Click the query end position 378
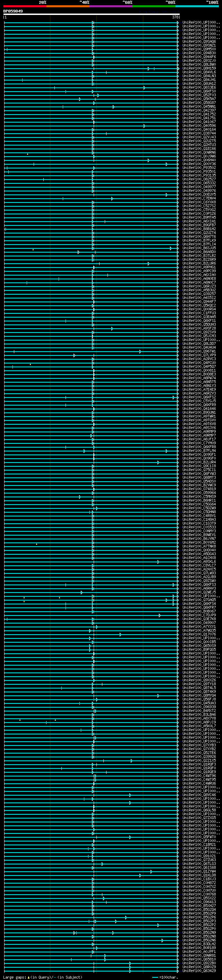Viewport: 222px width, 980px height. (175, 17)
